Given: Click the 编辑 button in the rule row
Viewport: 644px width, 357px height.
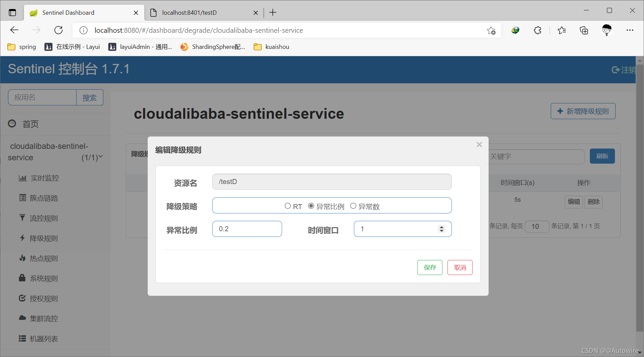Looking at the screenshot, I should click(x=574, y=202).
